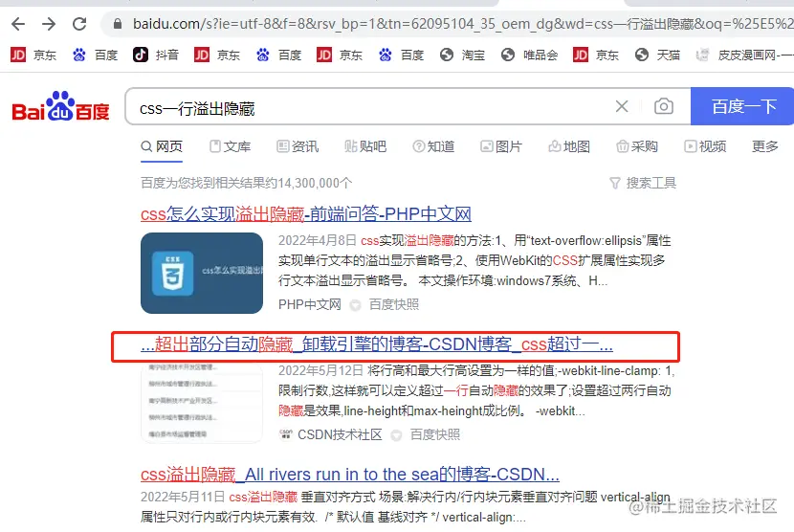Switch to the 知道 tab
Screen dimensions: 794x532
tap(434, 146)
